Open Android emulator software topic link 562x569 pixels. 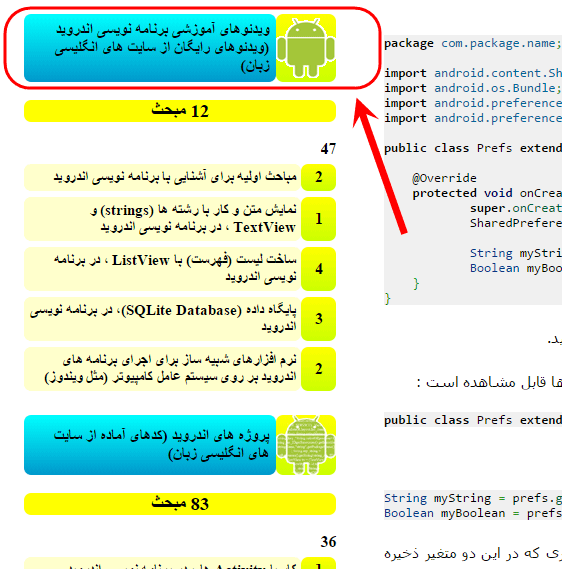click(x=162, y=369)
